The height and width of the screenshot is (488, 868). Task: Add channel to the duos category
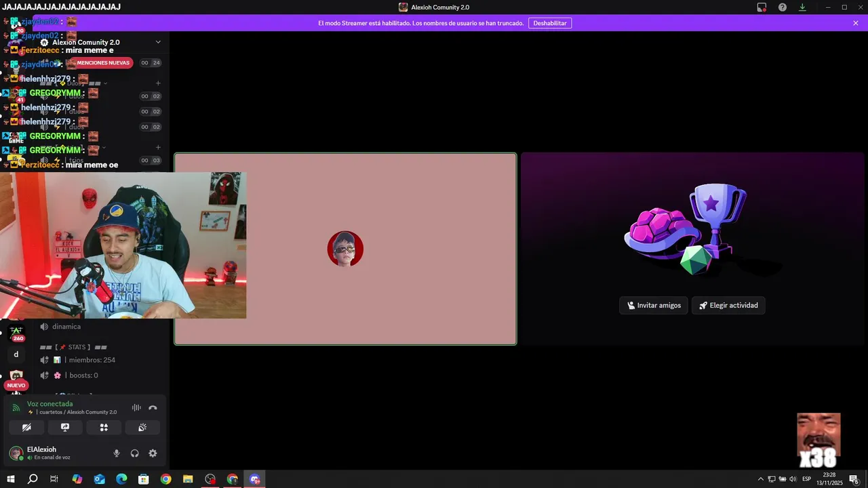pos(158,83)
